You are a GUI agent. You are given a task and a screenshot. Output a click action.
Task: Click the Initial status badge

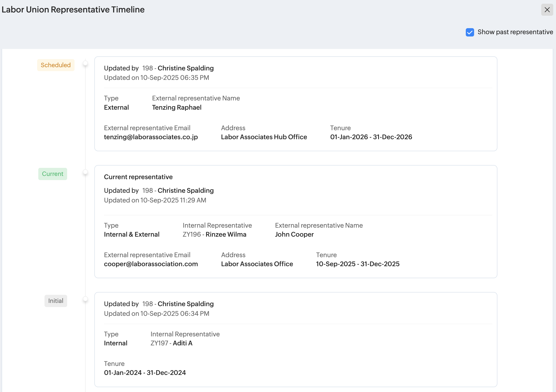(56, 301)
